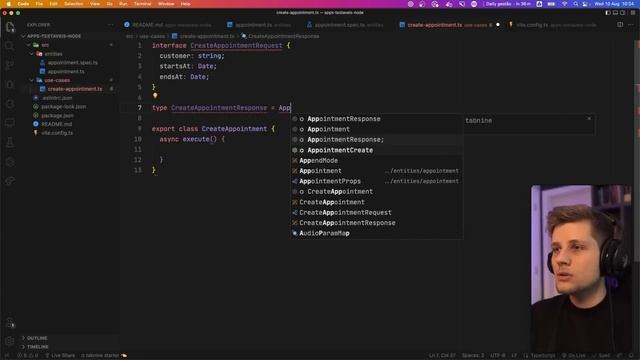
Task: Open the Explorer view in activity bar
Action: 10,27
